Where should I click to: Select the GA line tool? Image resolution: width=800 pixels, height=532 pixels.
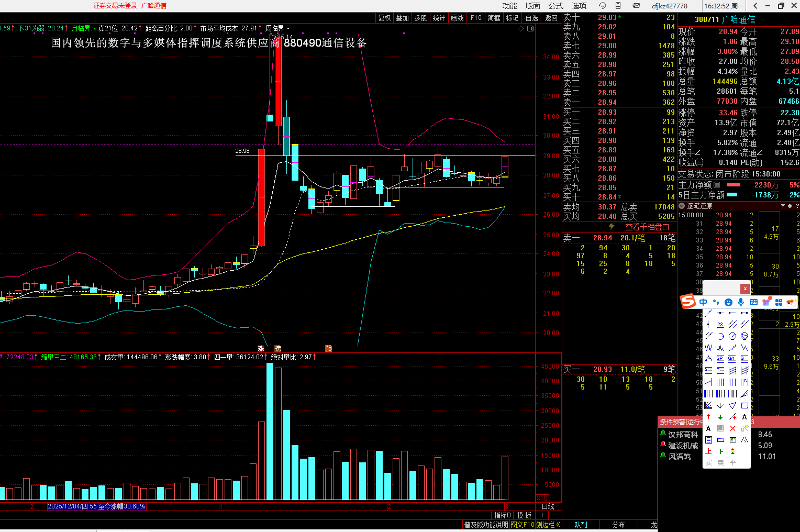coord(732,359)
